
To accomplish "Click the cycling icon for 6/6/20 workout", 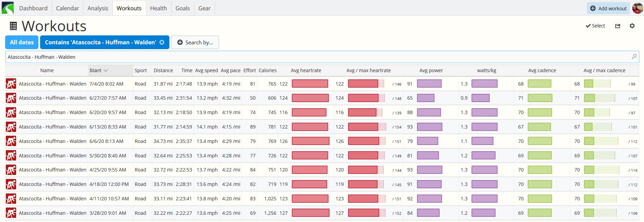I will pos(11,141).
